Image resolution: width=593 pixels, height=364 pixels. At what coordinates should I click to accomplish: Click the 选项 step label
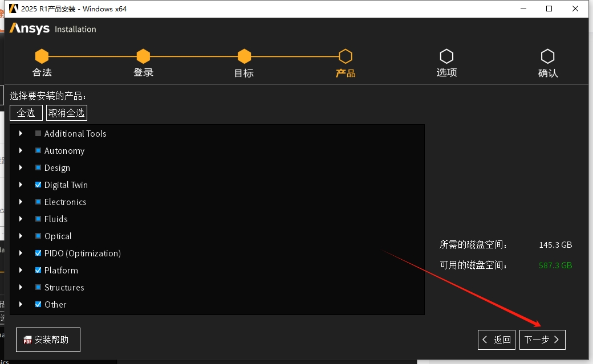click(x=446, y=72)
